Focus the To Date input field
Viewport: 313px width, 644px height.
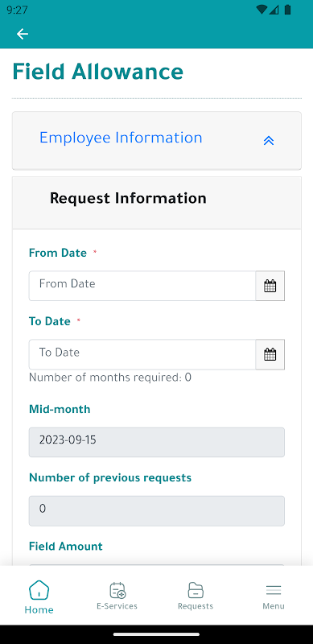point(142,354)
